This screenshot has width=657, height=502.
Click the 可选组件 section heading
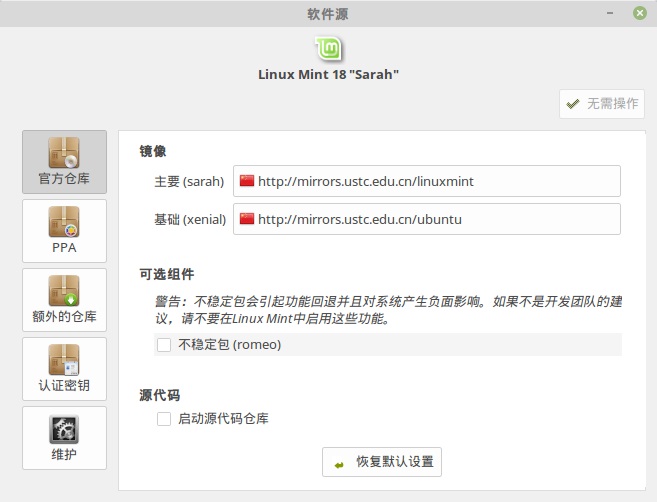tap(167, 274)
